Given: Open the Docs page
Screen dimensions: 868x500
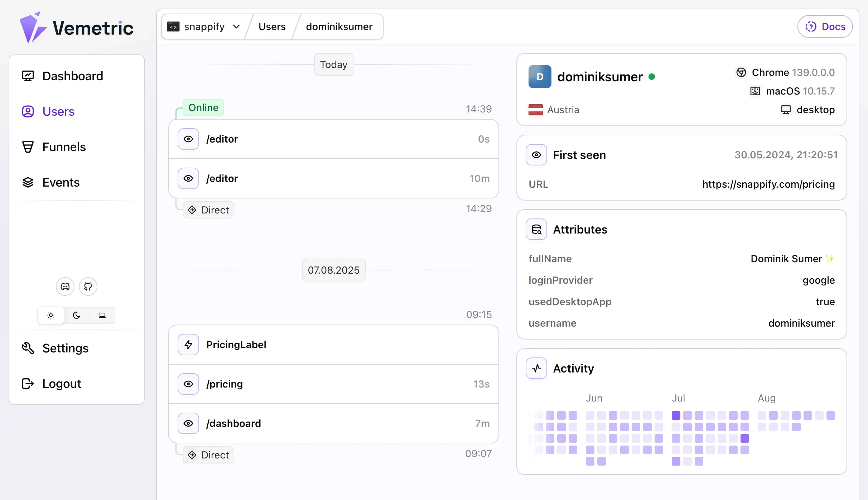Looking at the screenshot, I should 825,26.
